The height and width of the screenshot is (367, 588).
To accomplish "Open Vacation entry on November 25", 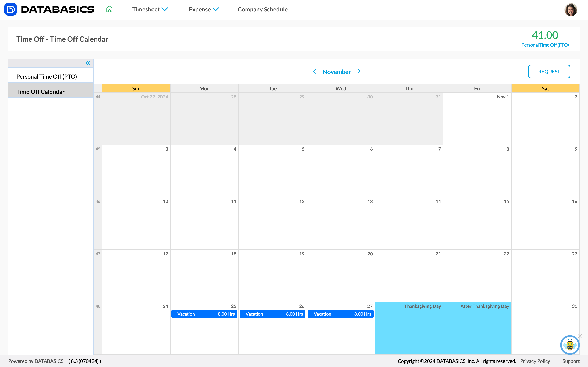I will [x=204, y=314].
